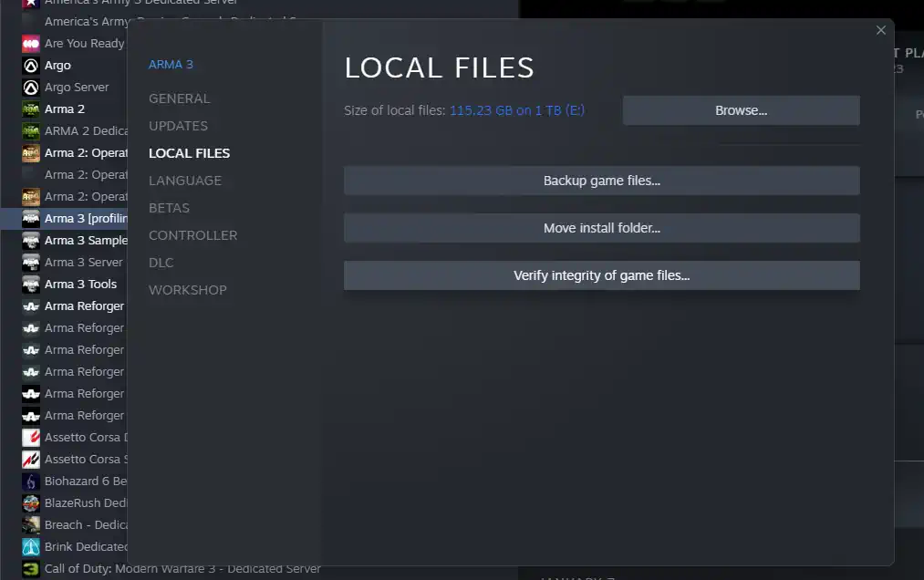Screen dimensions: 924x580
Task: Click the Breach - Dedicated icon
Action: 31,524
